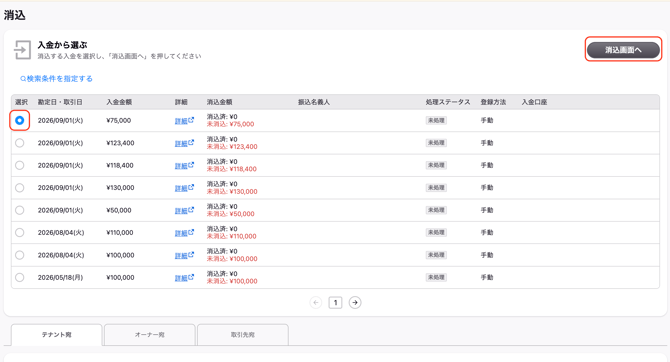The image size is (670, 362).
Task: Click the 処理ステータス column header
Action: [x=448, y=102]
